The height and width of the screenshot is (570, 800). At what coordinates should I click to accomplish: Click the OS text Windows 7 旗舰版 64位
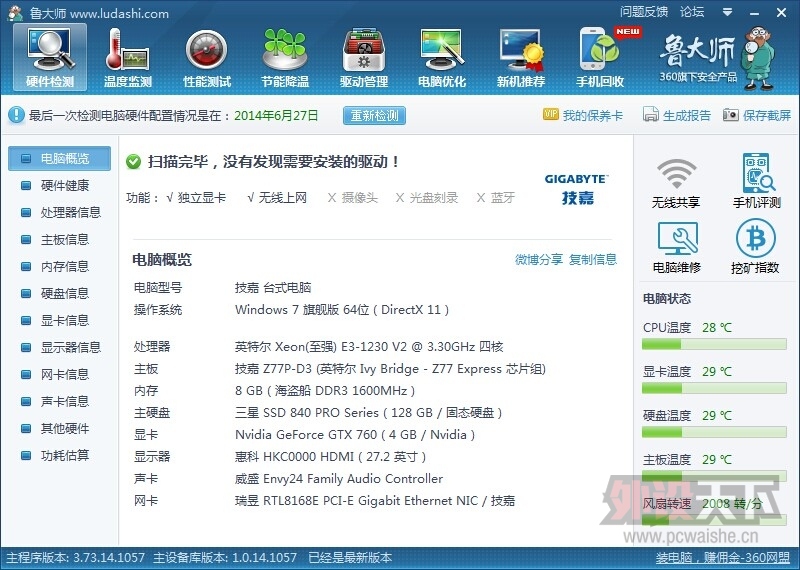(342, 310)
